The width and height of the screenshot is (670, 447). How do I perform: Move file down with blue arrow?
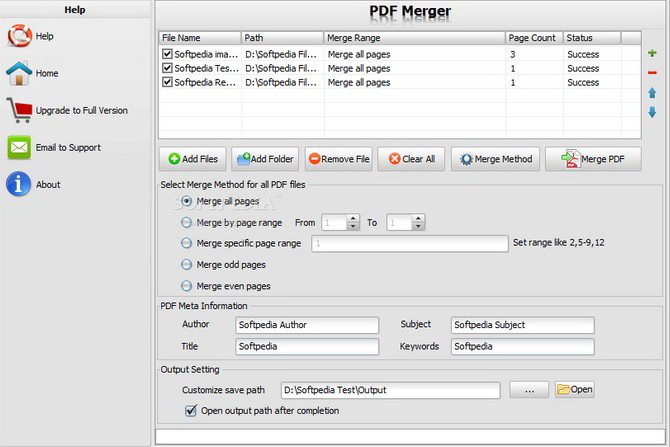(652, 112)
